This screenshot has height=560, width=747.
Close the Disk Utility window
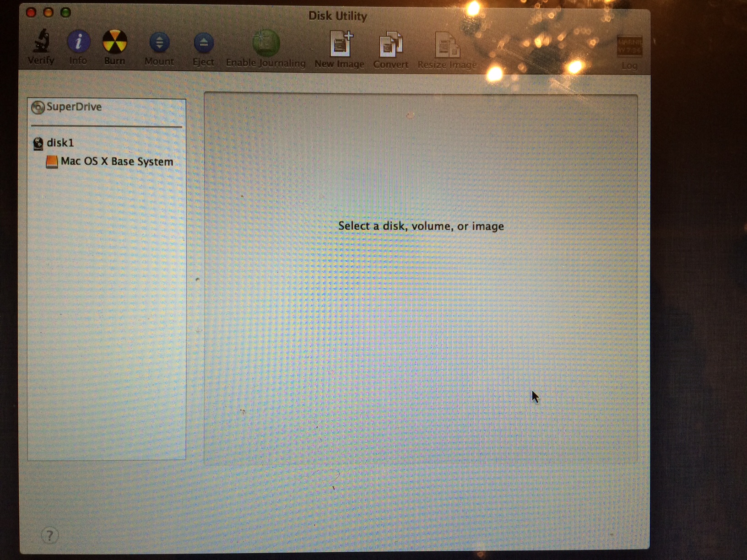31,12
